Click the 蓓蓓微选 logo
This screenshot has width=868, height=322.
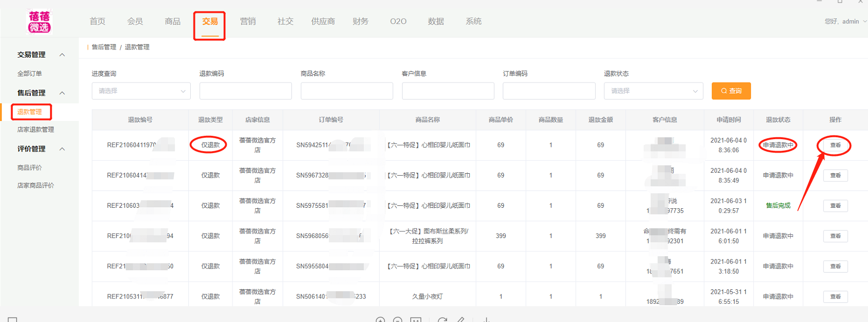39,22
